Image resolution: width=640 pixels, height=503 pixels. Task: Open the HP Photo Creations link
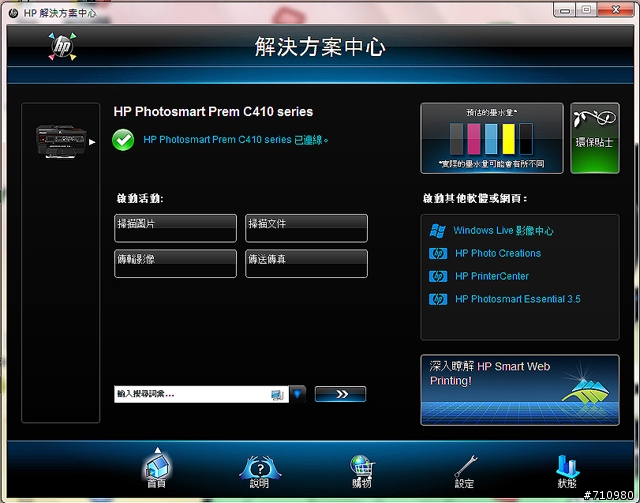(498, 254)
